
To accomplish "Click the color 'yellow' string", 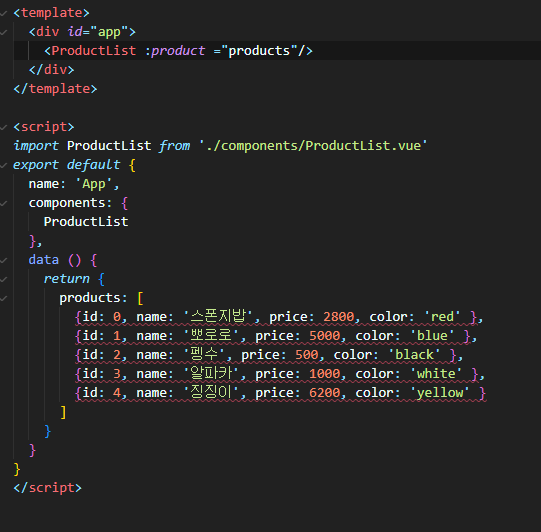I will pos(440,393).
